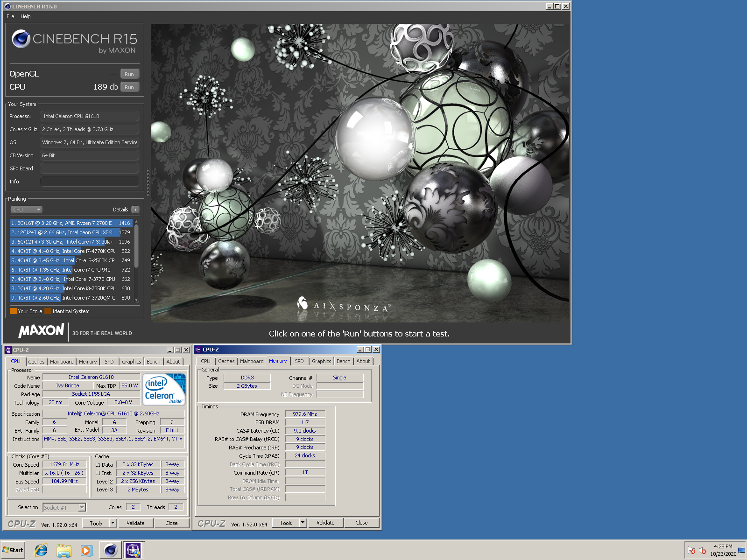The width and height of the screenshot is (747, 560).
Task: Click Validate button in left CPU-Z
Action: point(135,523)
